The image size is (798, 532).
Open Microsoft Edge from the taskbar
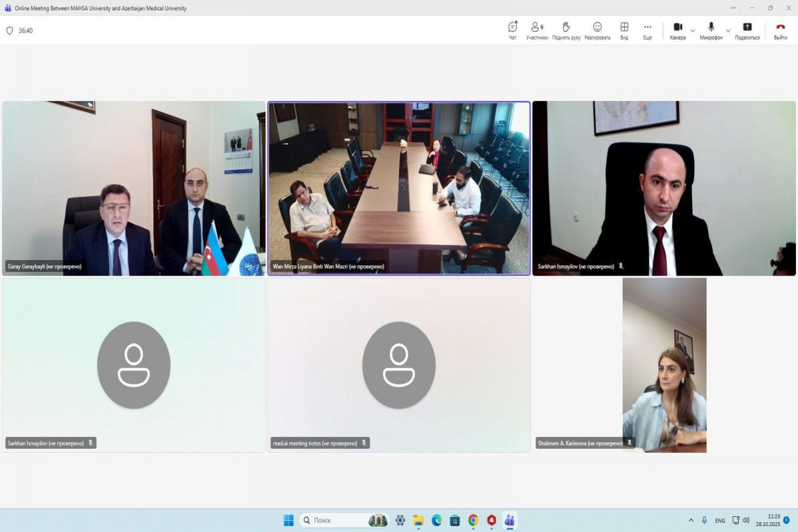point(436,520)
